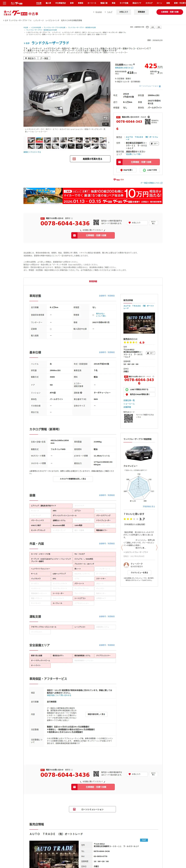Click the HQ high-quality badge on photo
This screenshot has width=186, height=868.
[105, 119]
